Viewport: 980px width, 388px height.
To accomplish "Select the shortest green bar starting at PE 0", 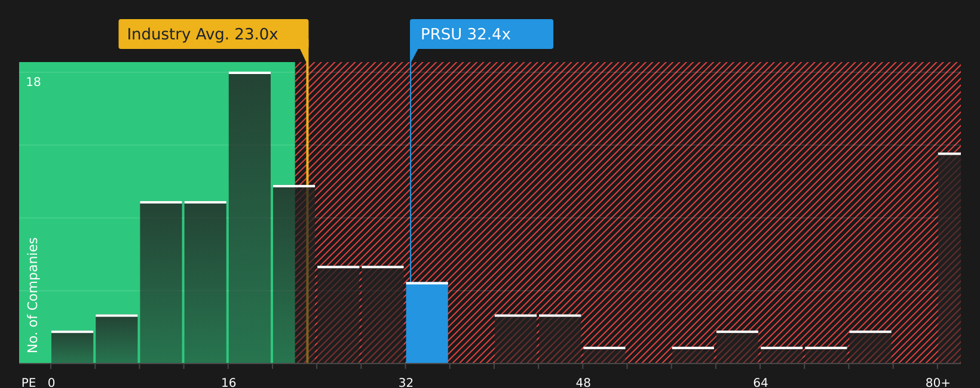I will [72, 347].
